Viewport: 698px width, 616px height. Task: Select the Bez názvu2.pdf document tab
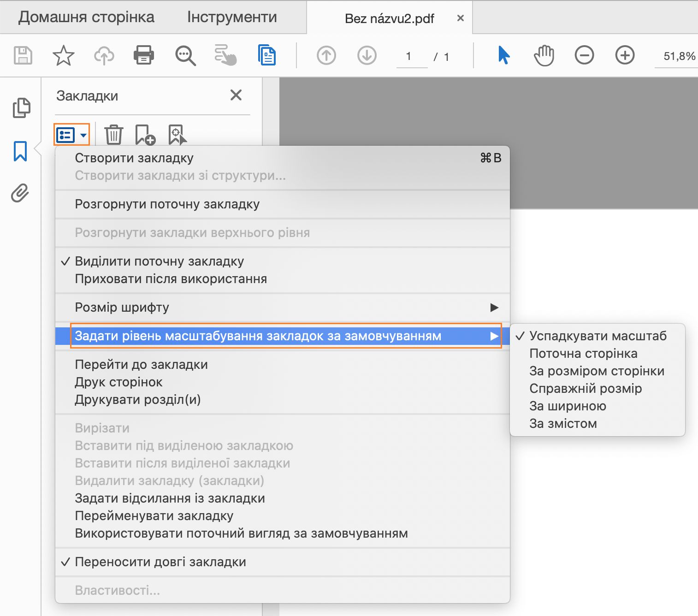(390, 18)
